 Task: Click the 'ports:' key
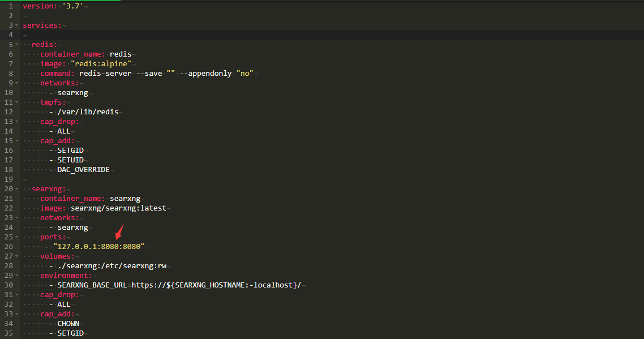[x=53, y=237]
